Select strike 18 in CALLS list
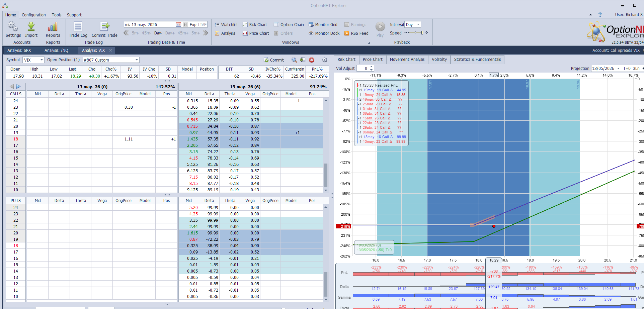Viewport: 644px width, 309px height. pyautogui.click(x=16, y=139)
